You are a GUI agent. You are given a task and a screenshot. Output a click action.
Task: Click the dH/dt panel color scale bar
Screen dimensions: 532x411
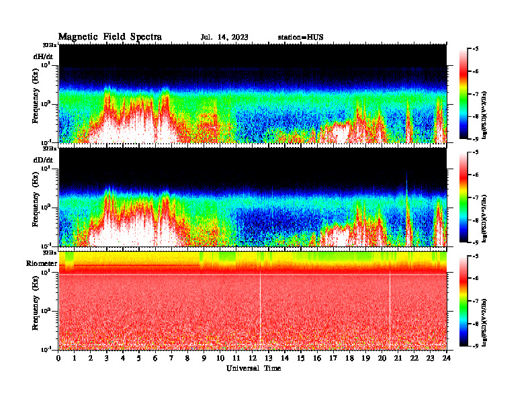click(463, 94)
